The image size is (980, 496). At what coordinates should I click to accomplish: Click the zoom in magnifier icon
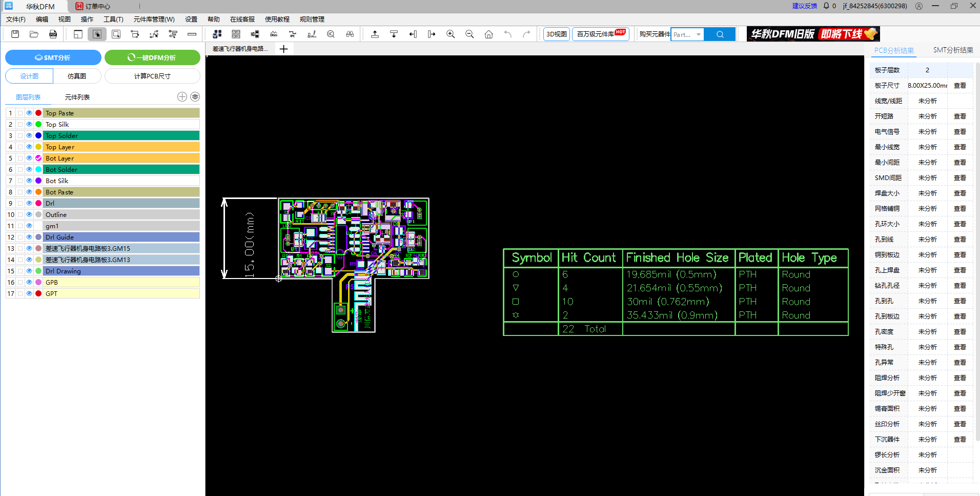click(451, 34)
